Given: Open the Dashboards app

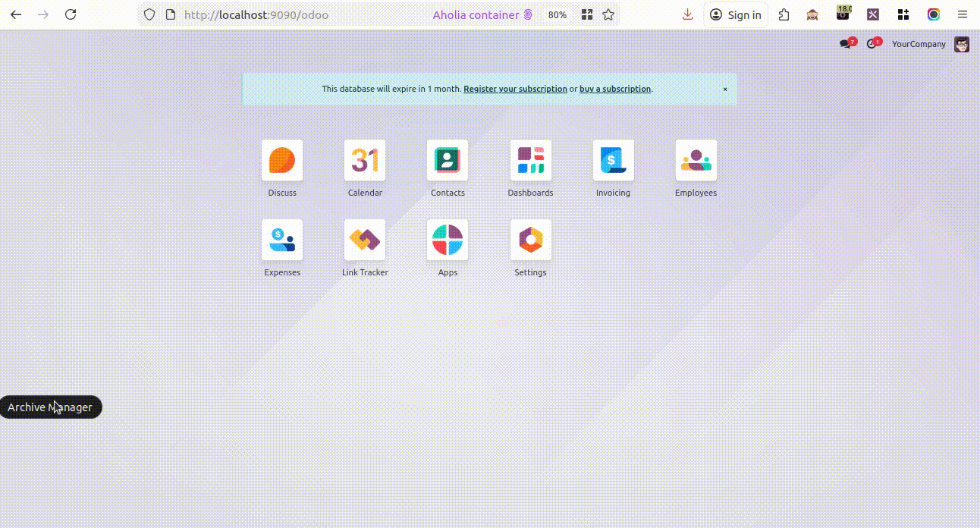Looking at the screenshot, I should point(530,160).
